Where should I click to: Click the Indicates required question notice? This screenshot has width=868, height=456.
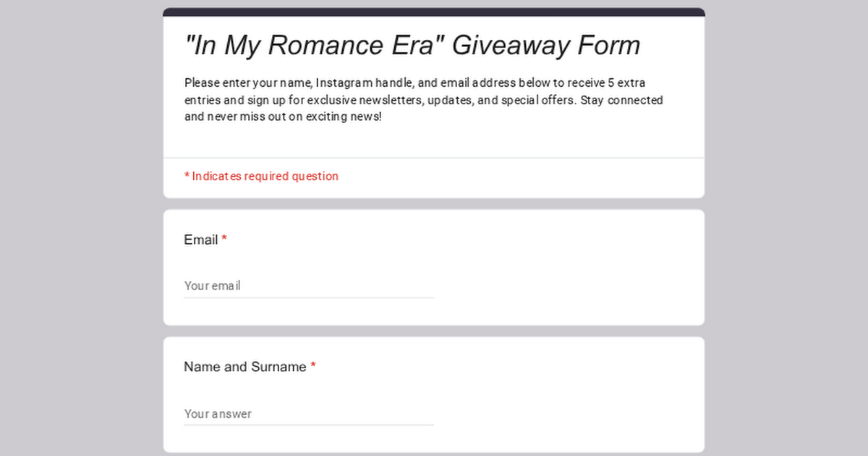(261, 176)
